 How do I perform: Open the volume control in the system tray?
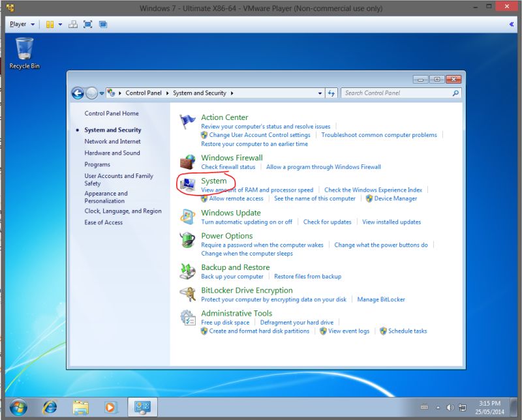tap(450, 406)
